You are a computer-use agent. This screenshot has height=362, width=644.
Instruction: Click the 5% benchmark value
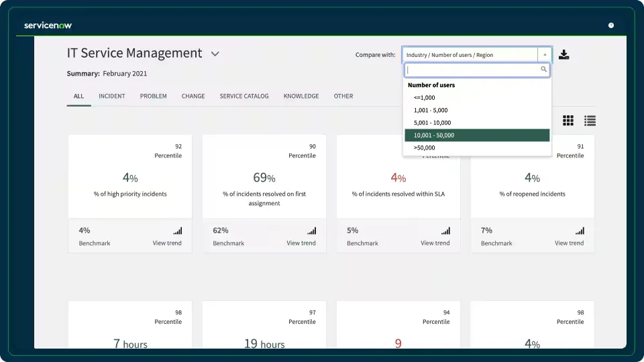point(352,230)
